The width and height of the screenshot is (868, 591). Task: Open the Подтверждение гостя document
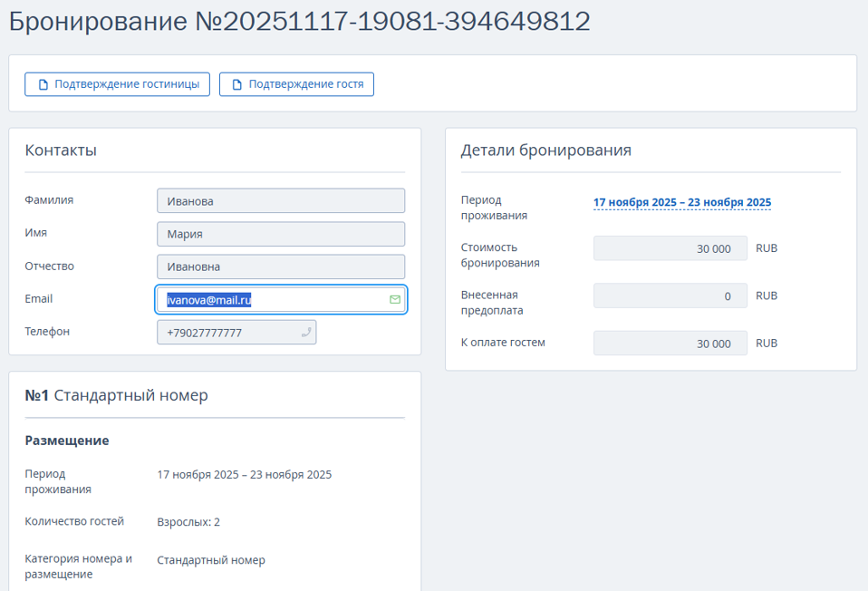(296, 84)
